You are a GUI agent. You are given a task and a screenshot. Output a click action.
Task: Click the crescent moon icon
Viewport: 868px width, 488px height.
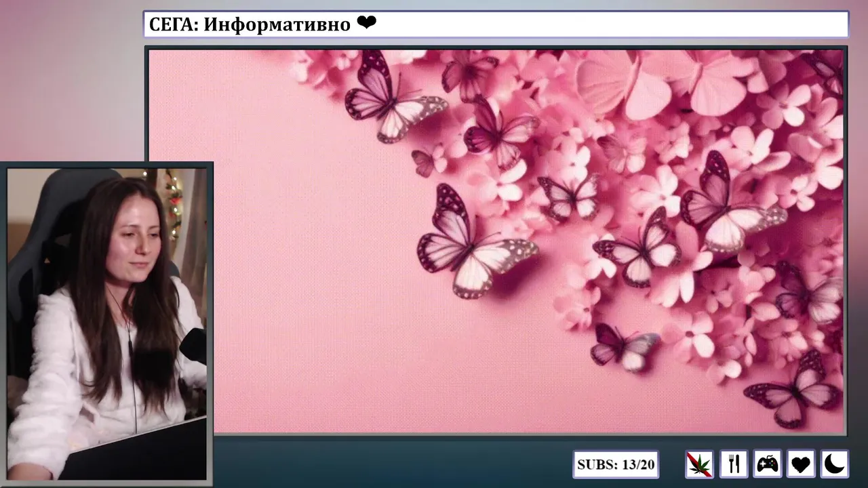pyautogui.click(x=835, y=464)
